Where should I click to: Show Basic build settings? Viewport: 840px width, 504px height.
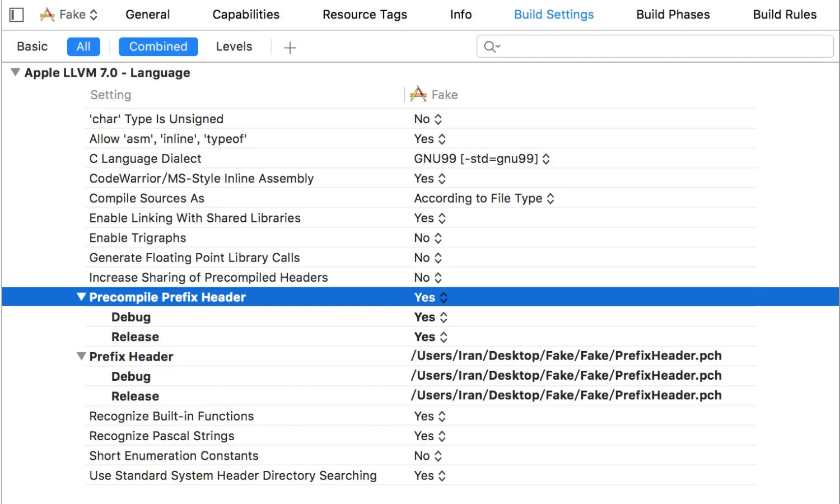click(x=32, y=46)
